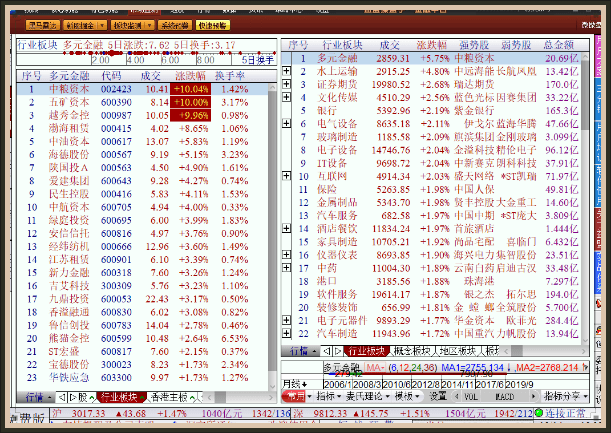The image size is (611, 433).
Task: Select sector row 软件服务
Action: [x=431, y=294]
